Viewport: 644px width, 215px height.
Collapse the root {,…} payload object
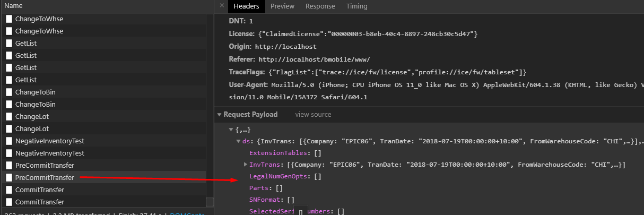click(x=231, y=130)
